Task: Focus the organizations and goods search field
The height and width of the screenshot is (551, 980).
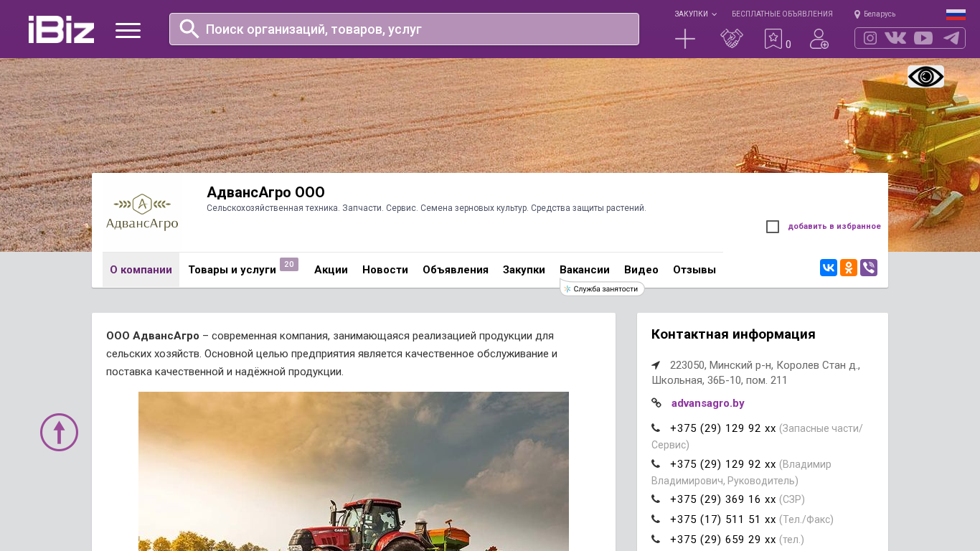Action: pyautogui.click(x=404, y=29)
